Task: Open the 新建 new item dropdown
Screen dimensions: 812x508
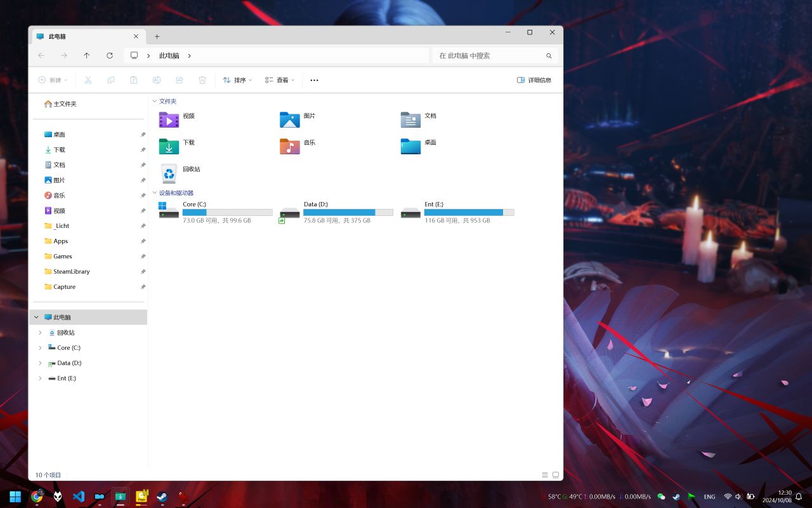Action: coord(53,80)
